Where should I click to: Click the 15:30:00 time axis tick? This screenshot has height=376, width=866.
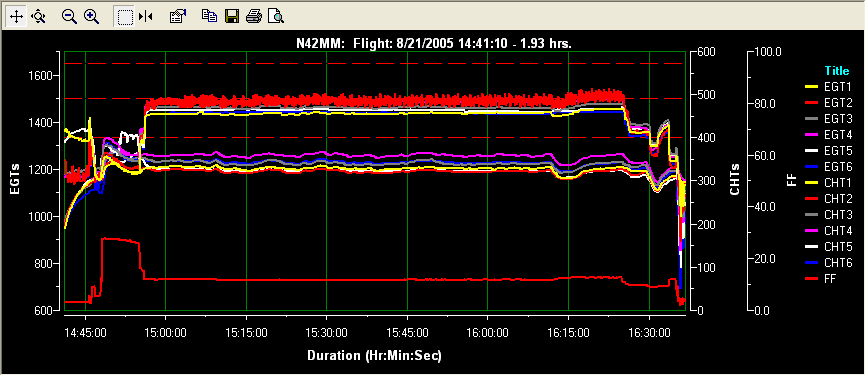[327, 334]
